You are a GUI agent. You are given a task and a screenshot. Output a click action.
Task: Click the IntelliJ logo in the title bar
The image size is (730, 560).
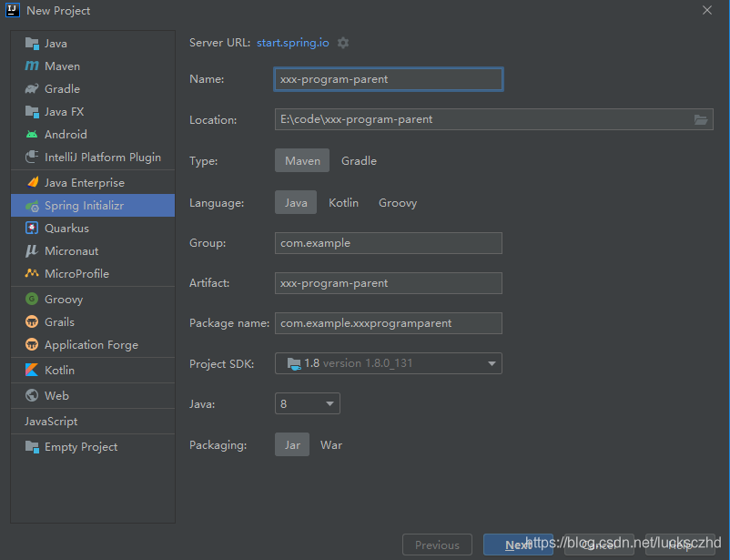pyautogui.click(x=13, y=10)
